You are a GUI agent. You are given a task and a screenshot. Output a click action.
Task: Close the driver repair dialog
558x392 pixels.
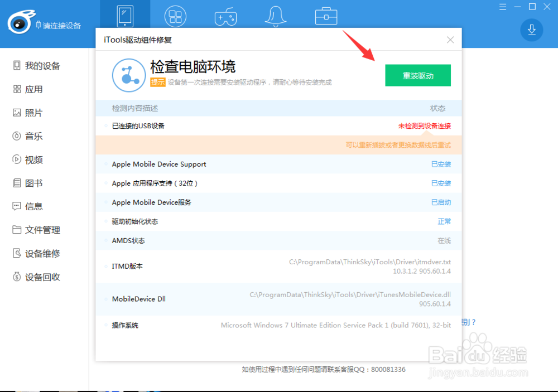(x=450, y=40)
